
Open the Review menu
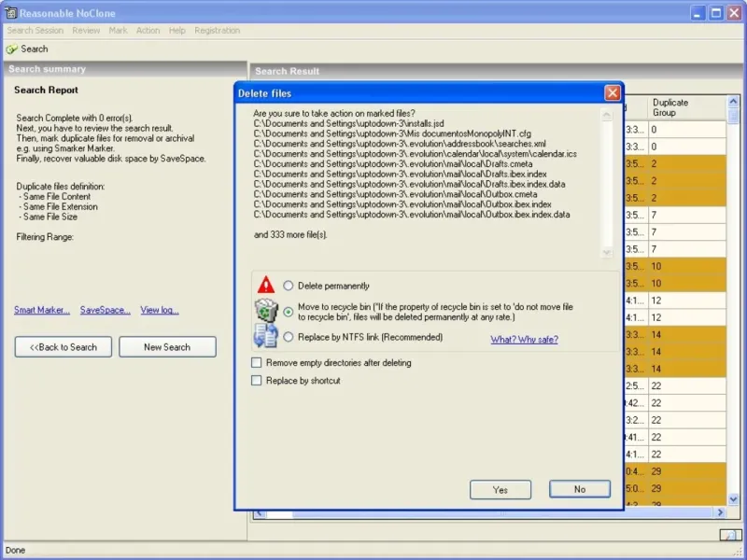(86, 31)
